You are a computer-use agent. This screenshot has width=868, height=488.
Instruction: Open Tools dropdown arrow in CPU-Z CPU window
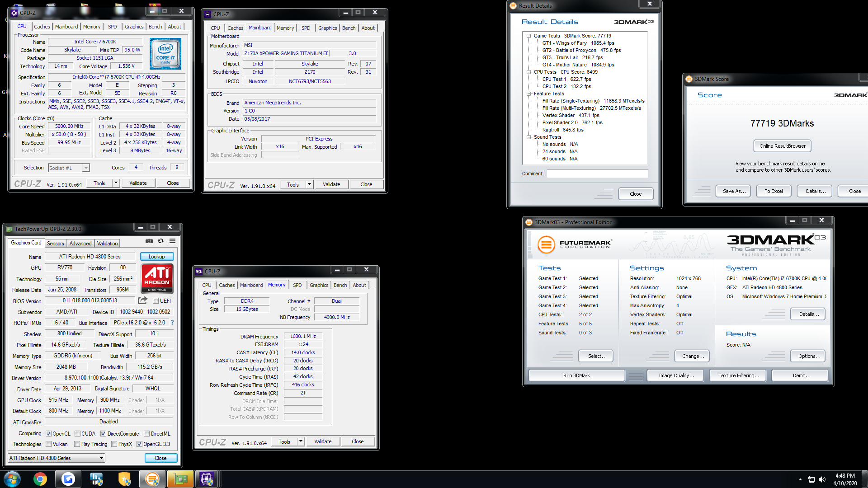click(116, 183)
